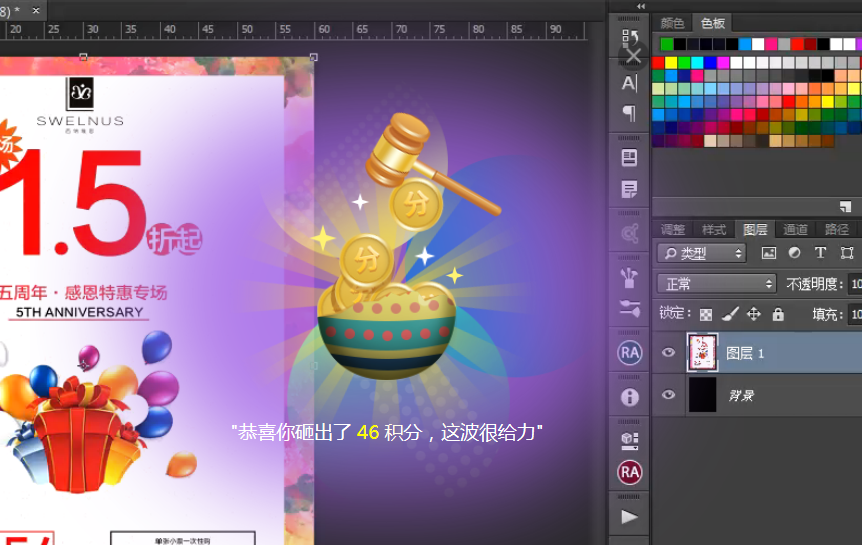The width and height of the screenshot is (862, 545).
Task: Switch to the 路径 tab
Action: [x=837, y=229]
